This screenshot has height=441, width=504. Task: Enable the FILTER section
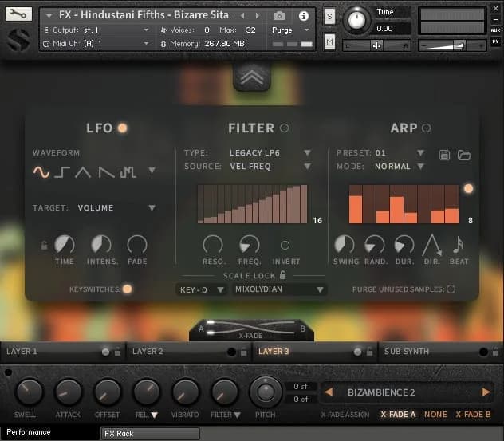pyautogui.click(x=284, y=128)
